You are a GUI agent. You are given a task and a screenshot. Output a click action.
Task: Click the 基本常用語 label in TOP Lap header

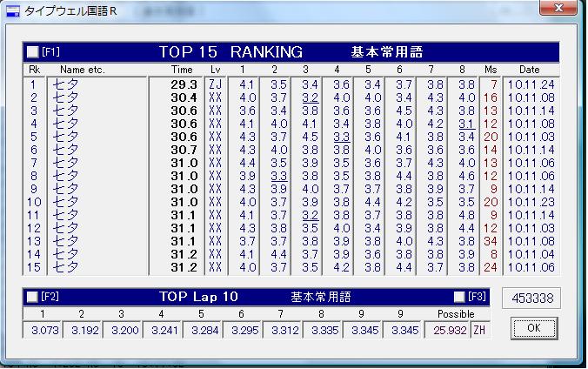(321, 298)
